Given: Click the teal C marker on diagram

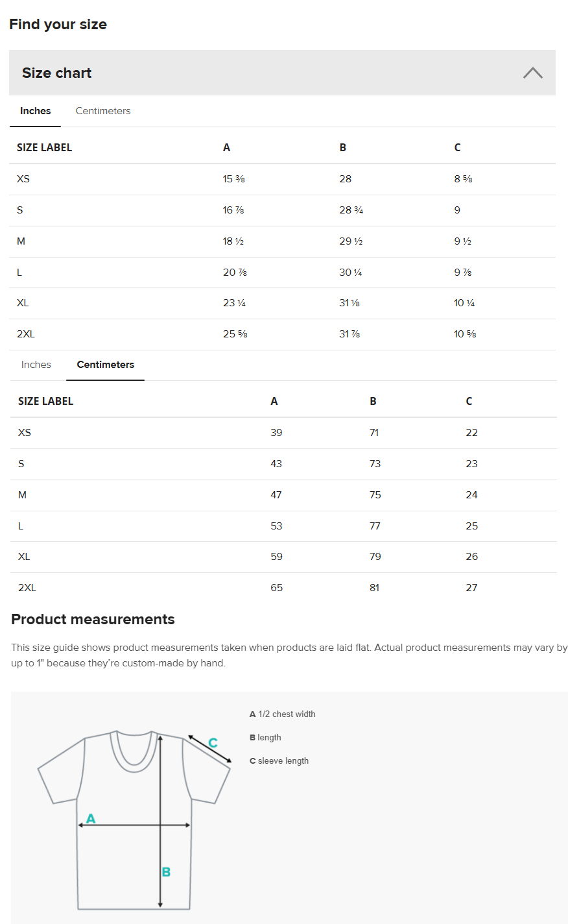Looking at the screenshot, I should click(213, 743).
